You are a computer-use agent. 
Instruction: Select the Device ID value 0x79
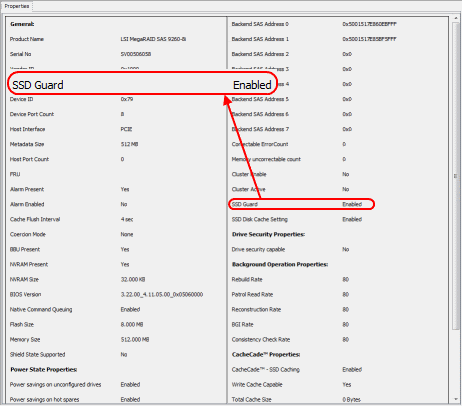click(x=127, y=99)
